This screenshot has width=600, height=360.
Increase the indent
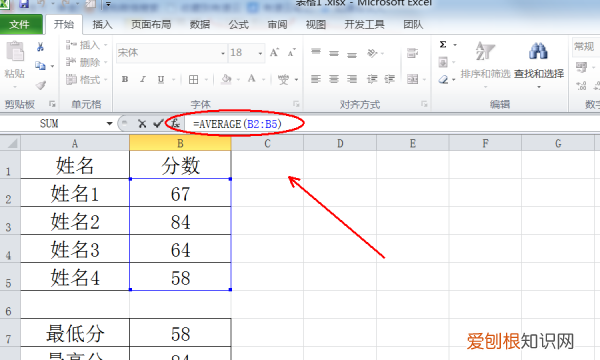[x=390, y=79]
